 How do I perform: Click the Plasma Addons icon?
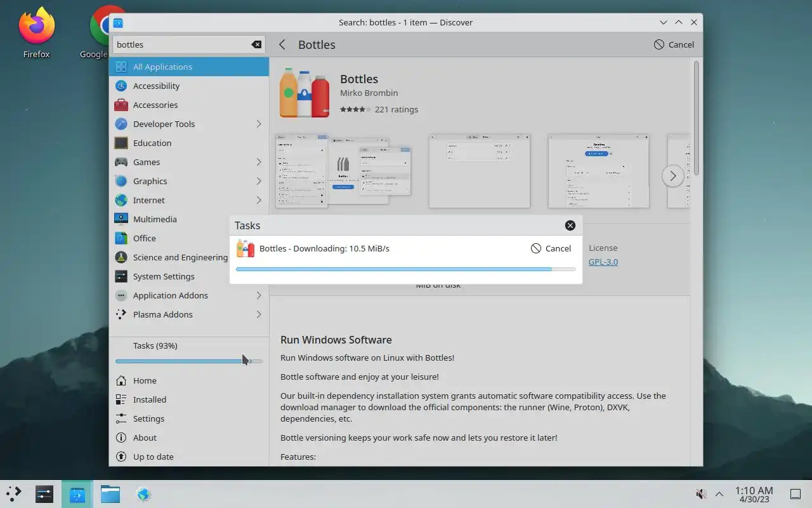tap(121, 314)
